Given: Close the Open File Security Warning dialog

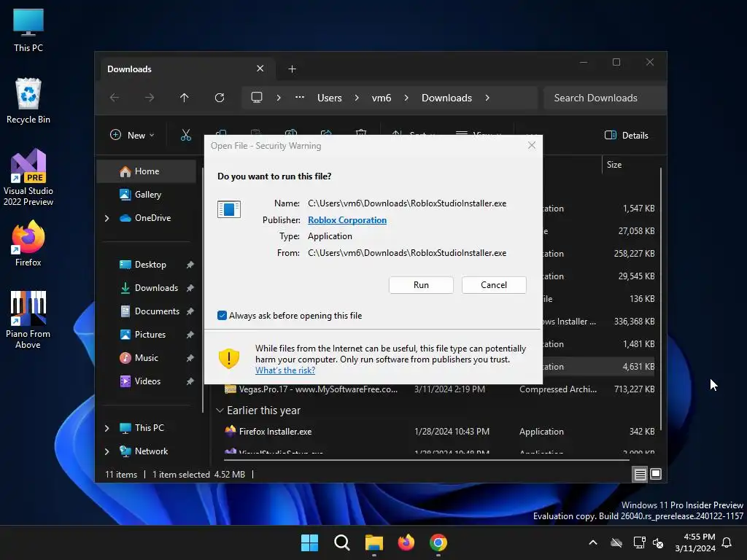Looking at the screenshot, I should [x=532, y=145].
